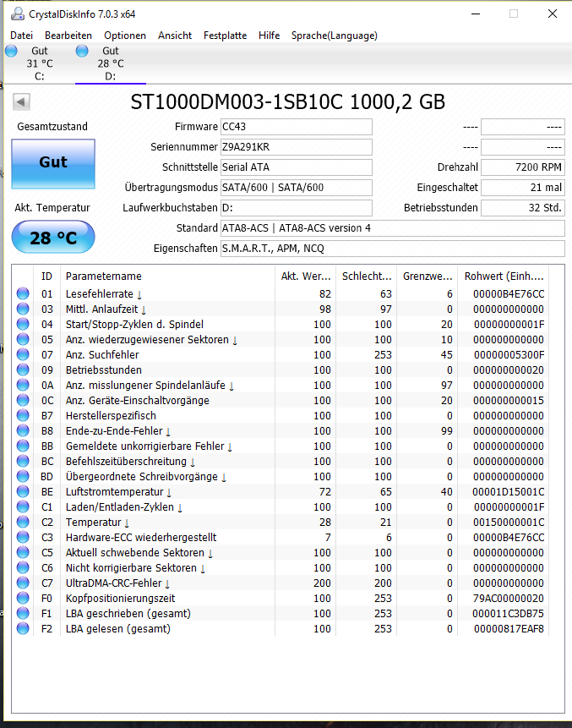Click the Standard field ATA8-ACS
Viewport: 572px width, 728px height.
(393, 228)
